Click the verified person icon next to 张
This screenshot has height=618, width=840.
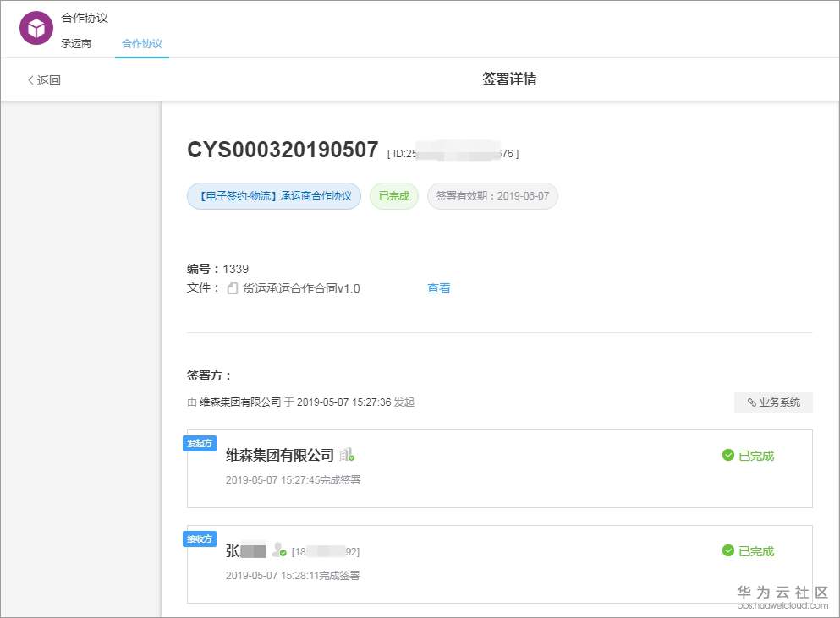click(x=279, y=550)
